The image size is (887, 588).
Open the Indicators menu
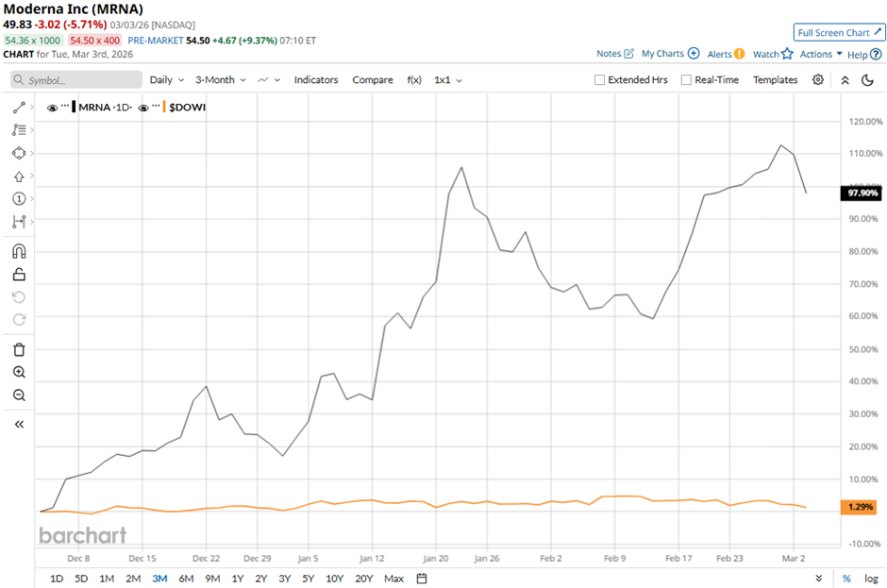316,80
